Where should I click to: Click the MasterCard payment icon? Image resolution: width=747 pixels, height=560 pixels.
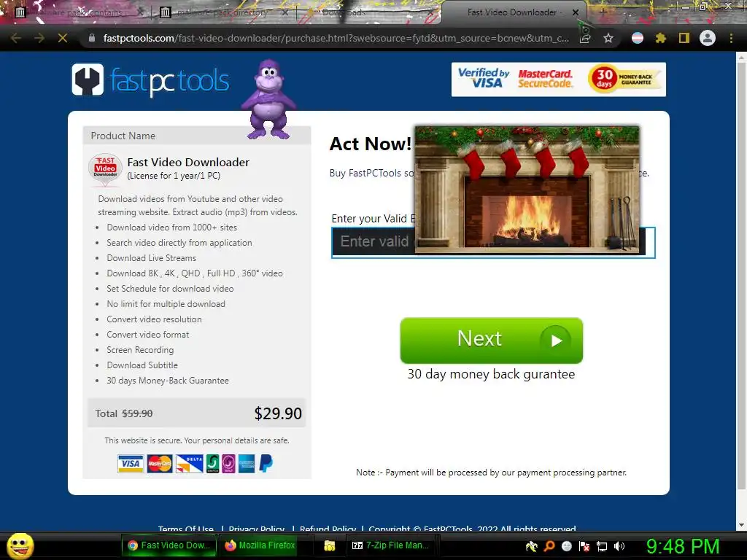tap(160, 463)
